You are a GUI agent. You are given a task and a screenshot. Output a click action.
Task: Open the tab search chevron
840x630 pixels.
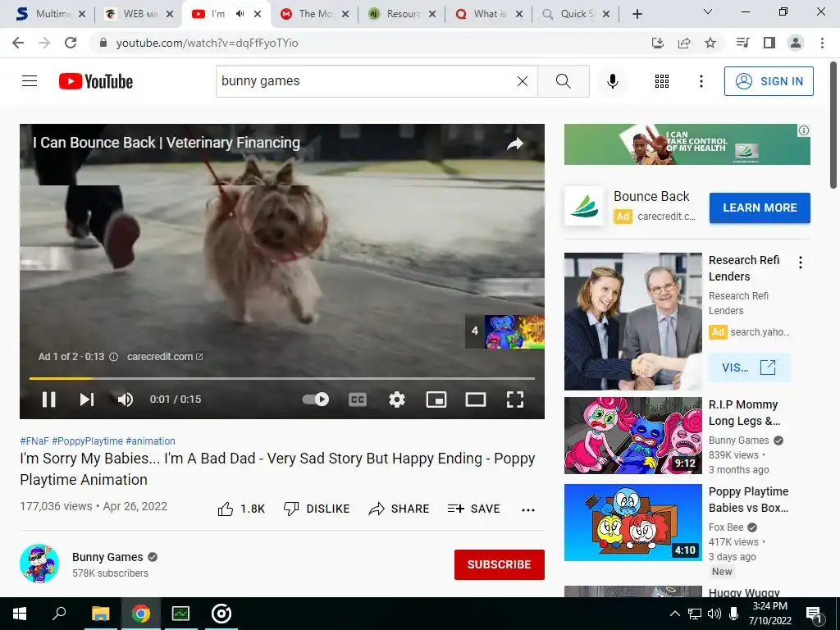708,11
